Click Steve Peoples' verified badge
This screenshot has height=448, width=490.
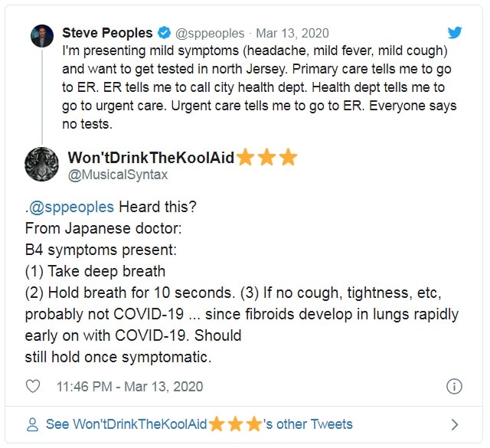pyautogui.click(x=164, y=33)
